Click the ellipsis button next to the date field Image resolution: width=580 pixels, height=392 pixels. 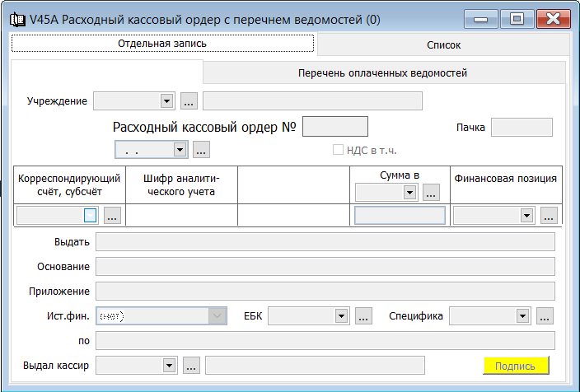(201, 149)
